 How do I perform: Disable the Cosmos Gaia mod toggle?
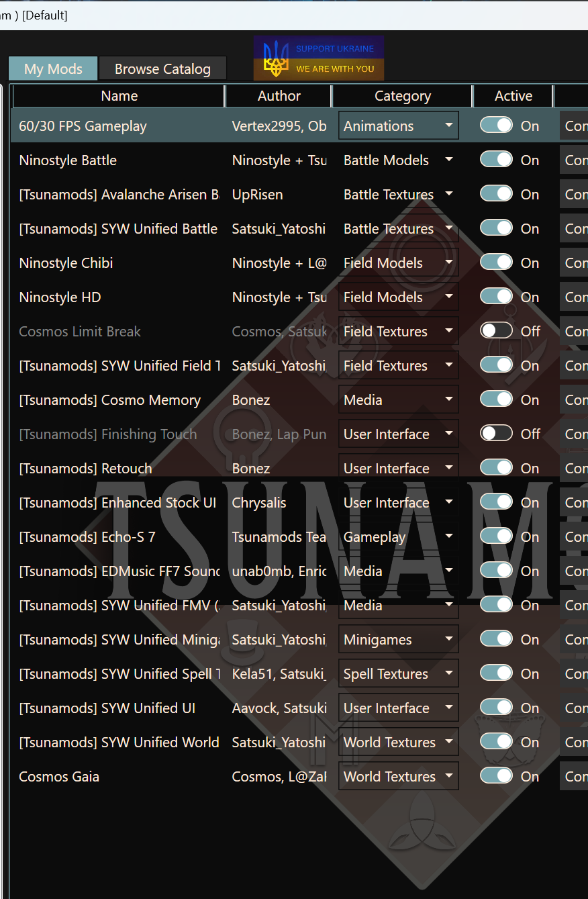497,776
